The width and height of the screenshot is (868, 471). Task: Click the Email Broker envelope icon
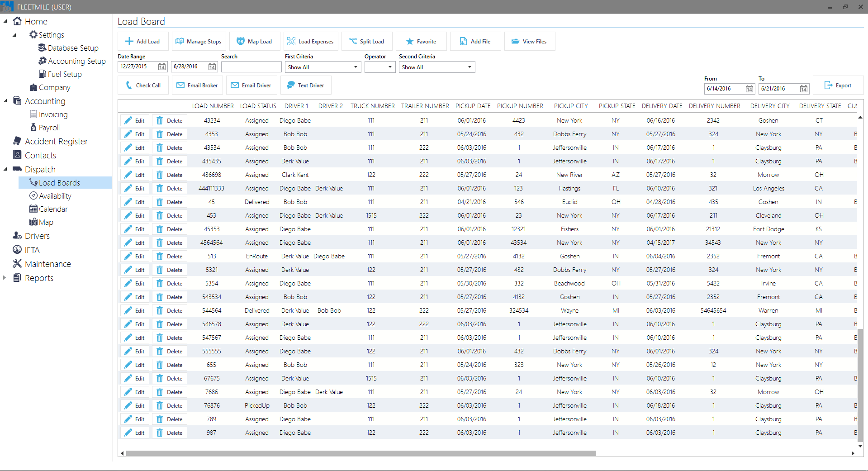(180, 85)
